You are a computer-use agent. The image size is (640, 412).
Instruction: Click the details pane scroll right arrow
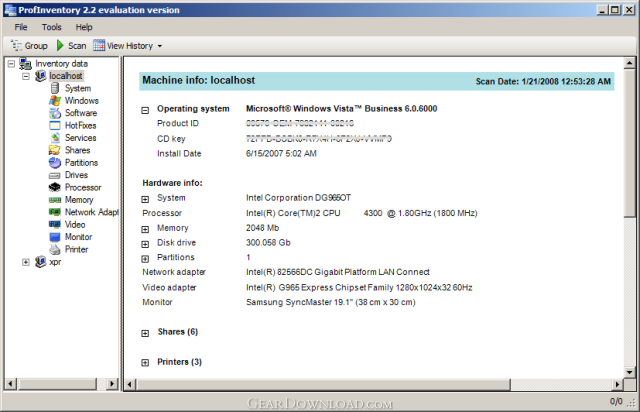pyautogui.click(x=617, y=384)
